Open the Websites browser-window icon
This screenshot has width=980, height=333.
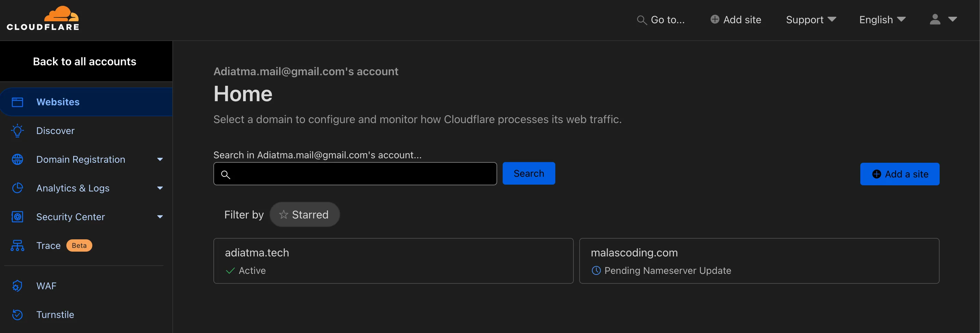tap(17, 102)
